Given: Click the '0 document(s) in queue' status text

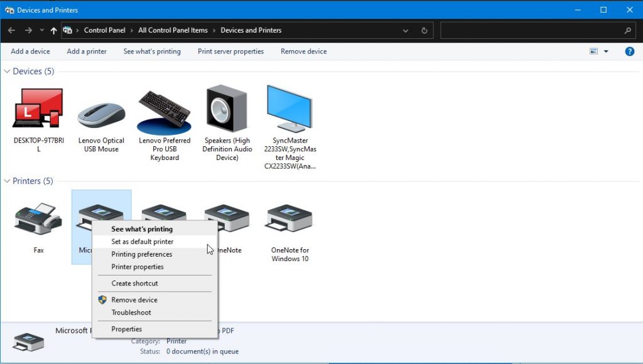Looking at the screenshot, I should pos(202,351).
